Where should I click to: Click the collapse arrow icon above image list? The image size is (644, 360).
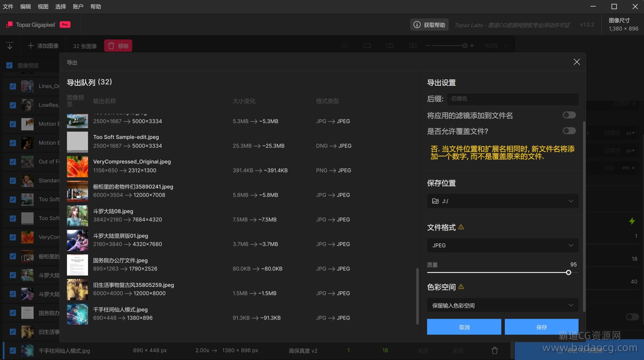pos(10,46)
